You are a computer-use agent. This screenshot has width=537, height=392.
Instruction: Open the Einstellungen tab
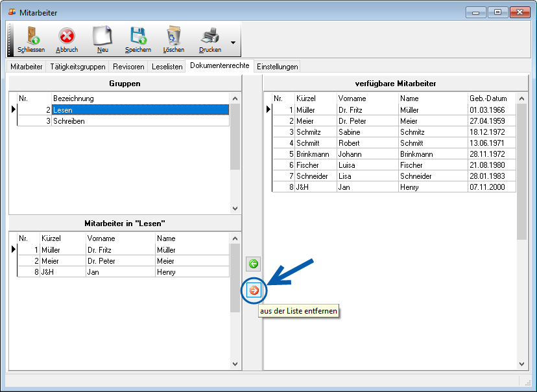click(277, 67)
